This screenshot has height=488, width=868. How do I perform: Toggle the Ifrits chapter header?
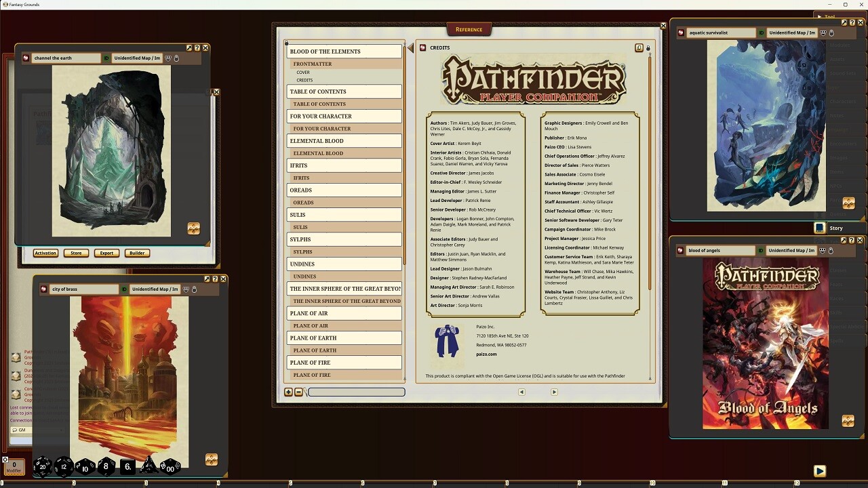click(344, 165)
